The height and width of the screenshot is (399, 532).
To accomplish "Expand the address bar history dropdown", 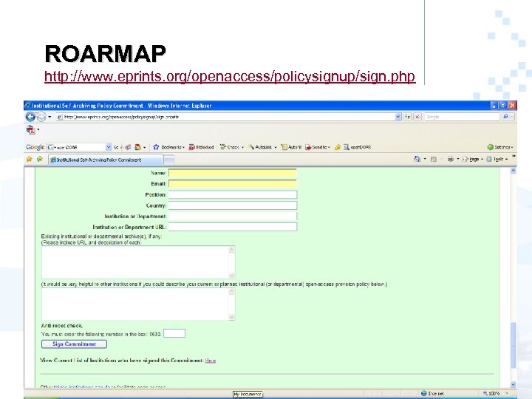I will click(x=398, y=117).
